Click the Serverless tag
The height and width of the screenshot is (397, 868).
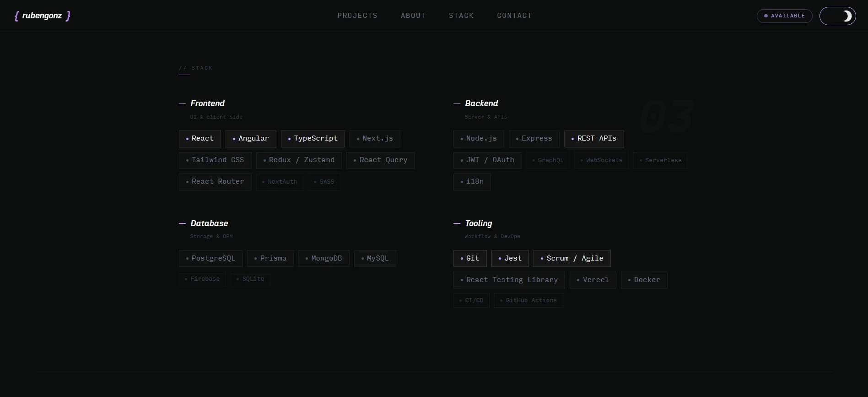pyautogui.click(x=660, y=160)
